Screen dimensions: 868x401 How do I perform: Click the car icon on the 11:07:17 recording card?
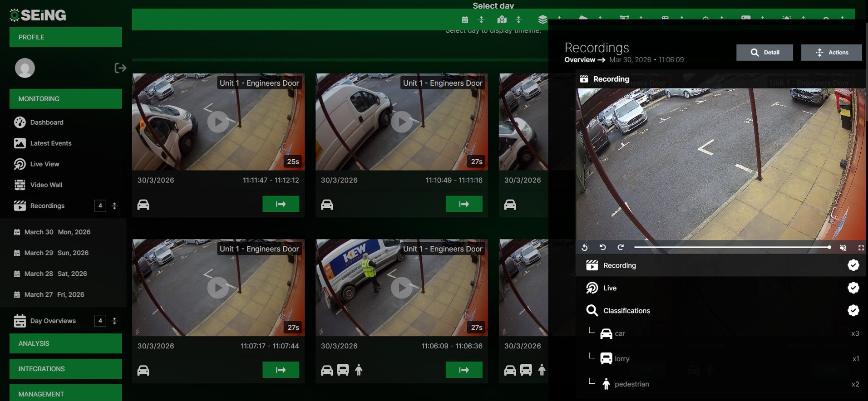pyautogui.click(x=143, y=371)
